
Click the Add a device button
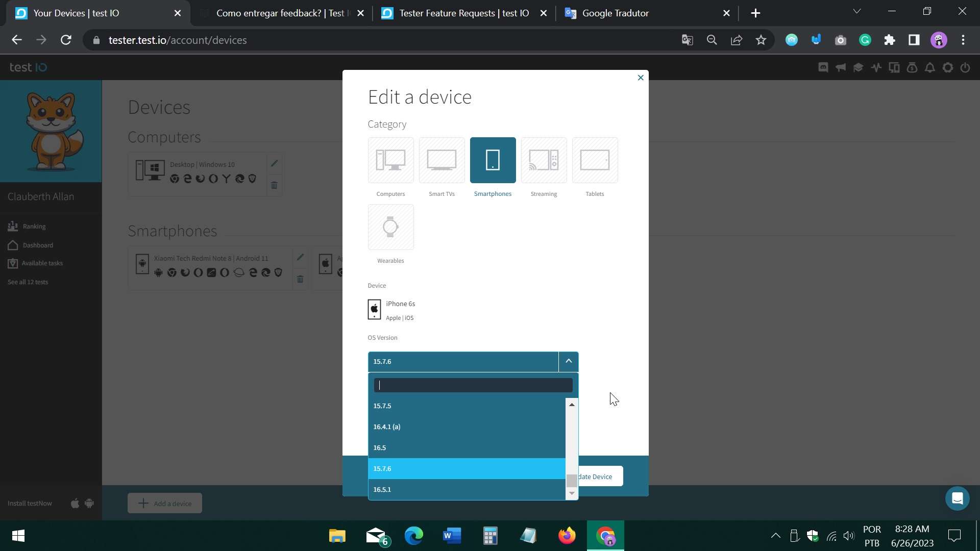[164, 503]
